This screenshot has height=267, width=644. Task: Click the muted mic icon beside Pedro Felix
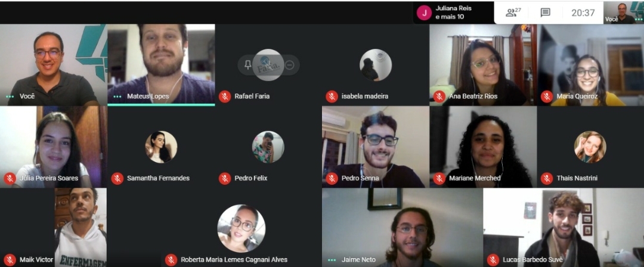[225, 178]
